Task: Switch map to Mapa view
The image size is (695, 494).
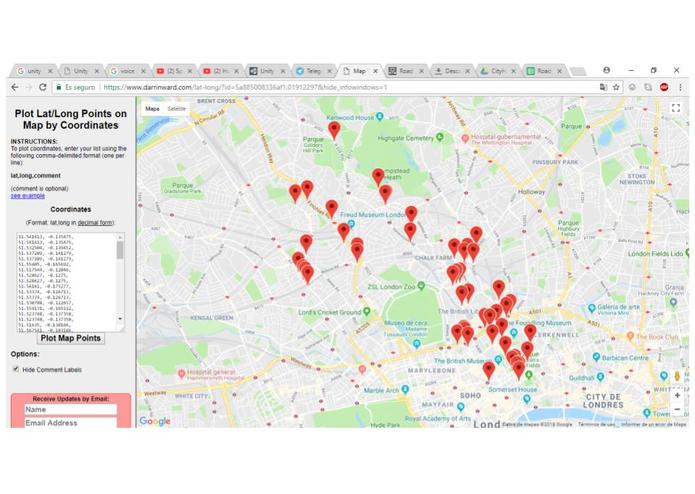Action: click(x=152, y=109)
